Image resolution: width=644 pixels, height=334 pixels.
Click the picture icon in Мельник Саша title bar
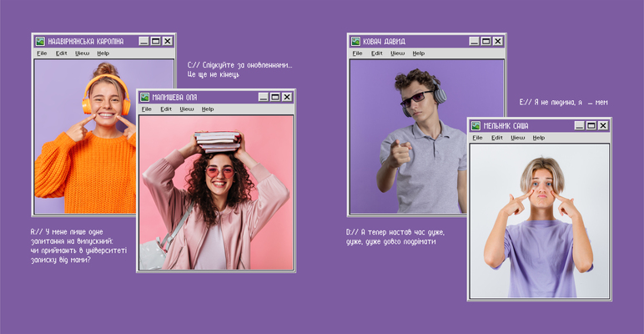pos(475,126)
